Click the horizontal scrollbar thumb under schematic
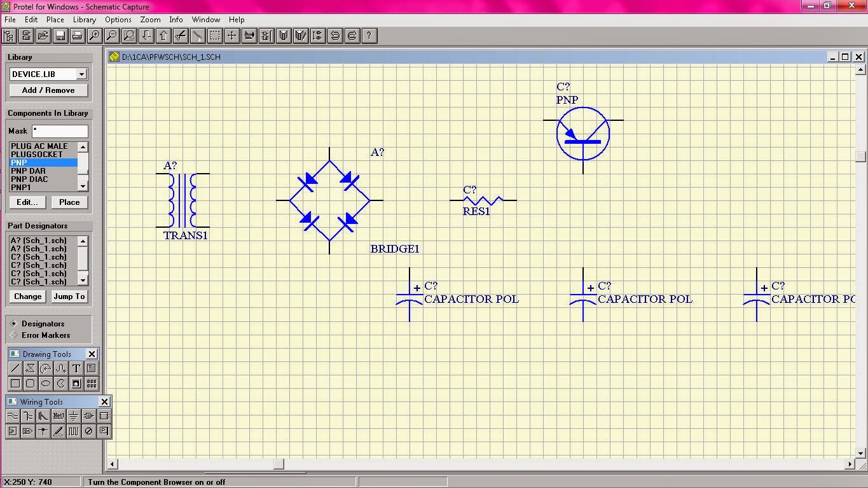 (279, 464)
